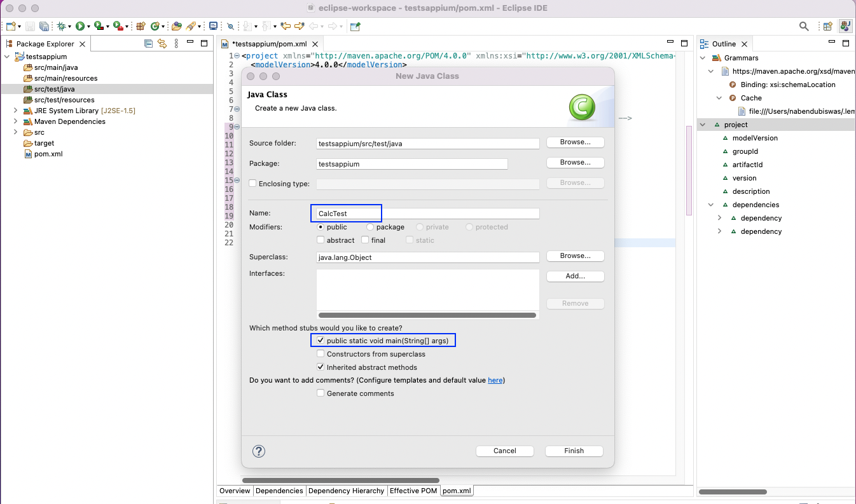Click the Finish button
The width and height of the screenshot is (856, 504).
[x=574, y=451]
